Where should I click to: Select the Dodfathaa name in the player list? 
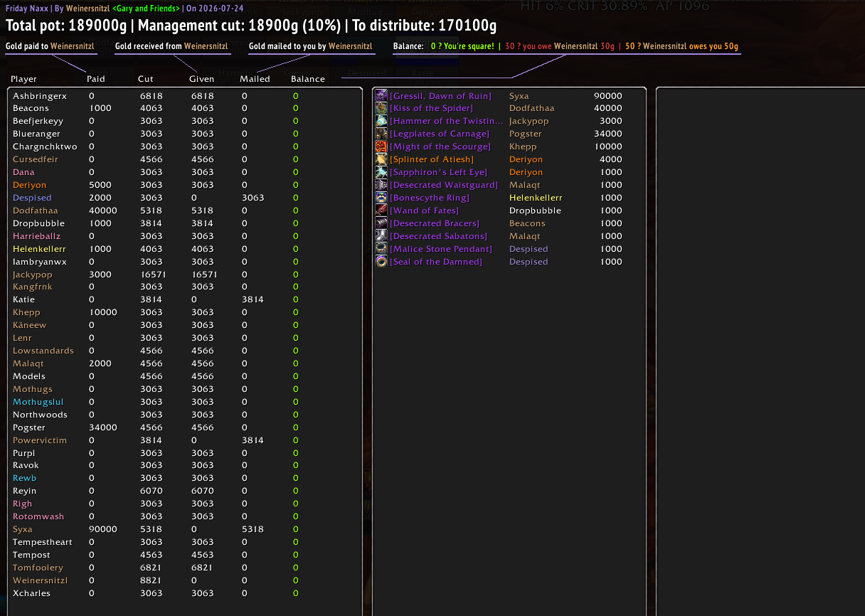click(36, 211)
